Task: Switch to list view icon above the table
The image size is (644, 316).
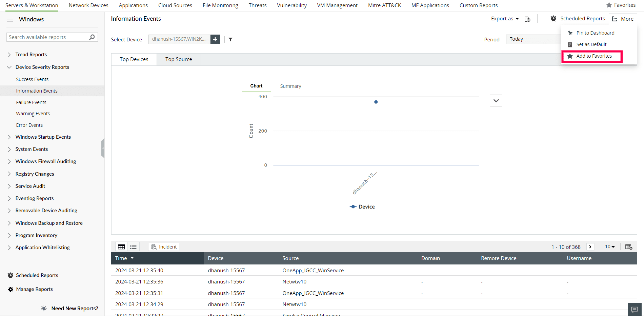Action: pyautogui.click(x=133, y=246)
